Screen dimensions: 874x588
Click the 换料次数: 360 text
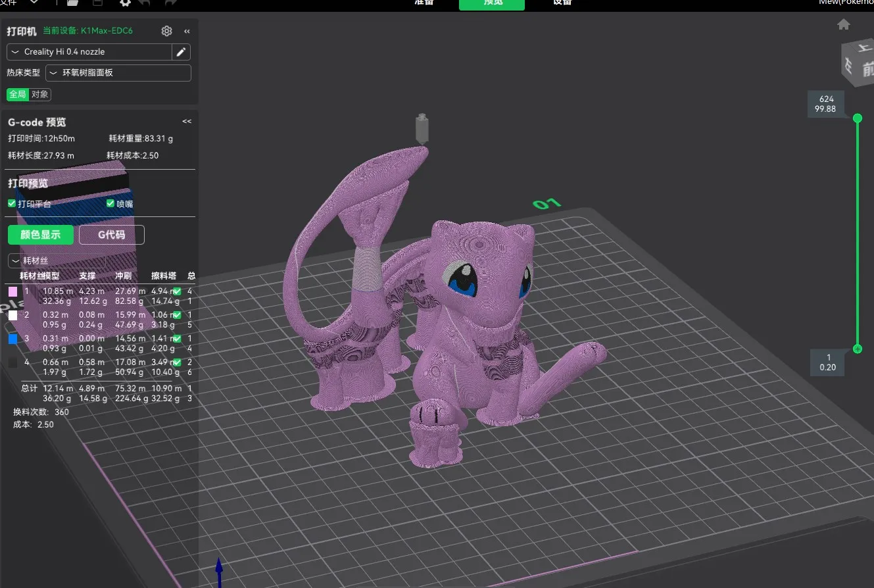pos(41,412)
